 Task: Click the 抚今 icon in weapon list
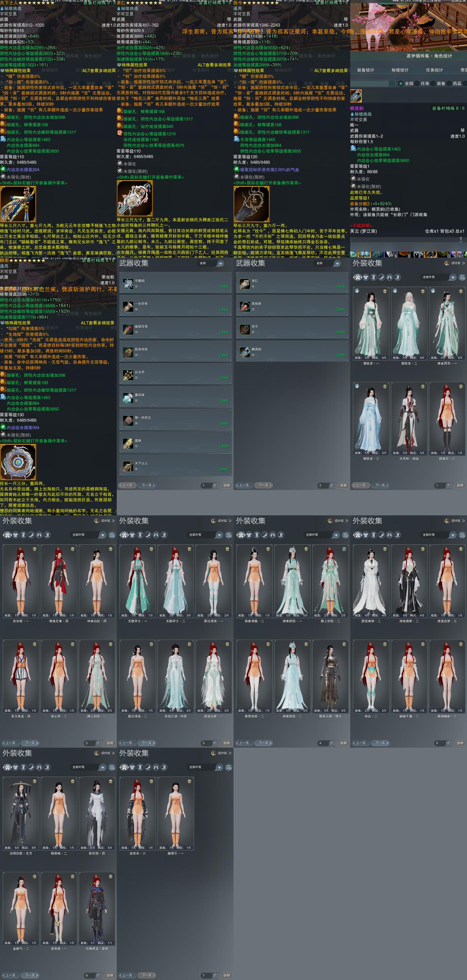pyautogui.click(x=245, y=329)
